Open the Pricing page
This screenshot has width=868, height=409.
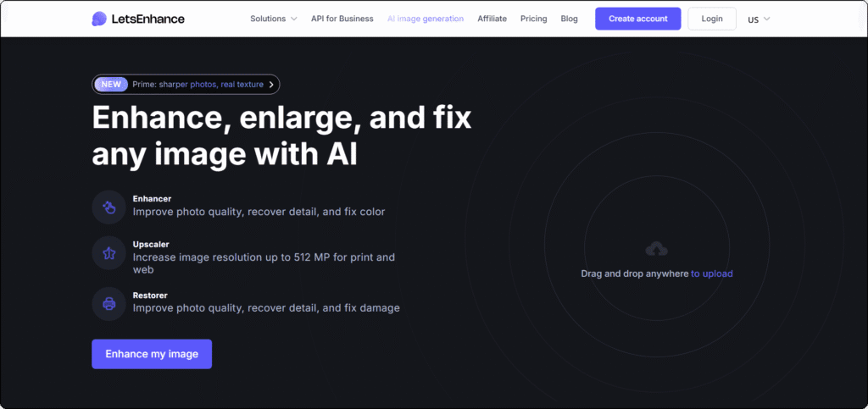point(534,19)
